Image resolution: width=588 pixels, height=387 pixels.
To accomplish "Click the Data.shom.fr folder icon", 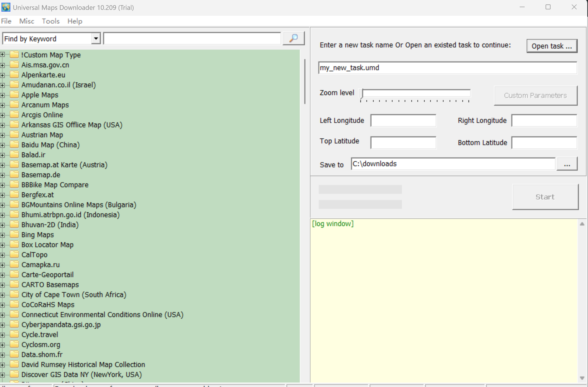I will 14,354.
